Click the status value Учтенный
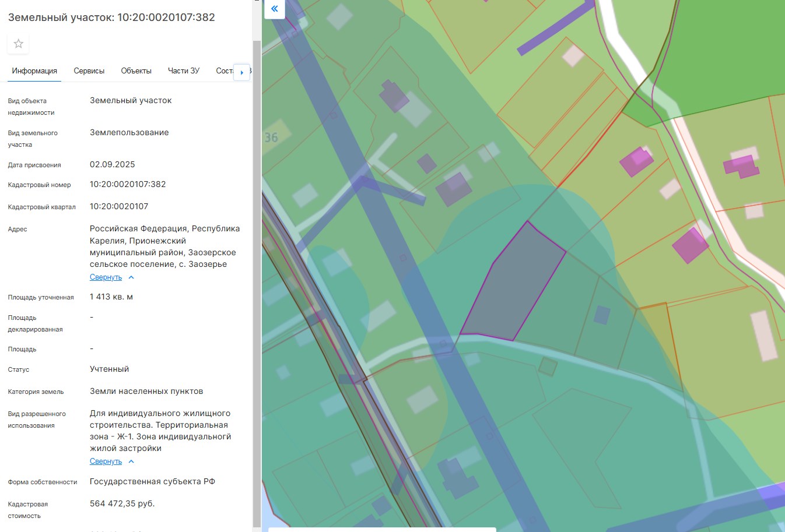785x532 pixels. (110, 369)
